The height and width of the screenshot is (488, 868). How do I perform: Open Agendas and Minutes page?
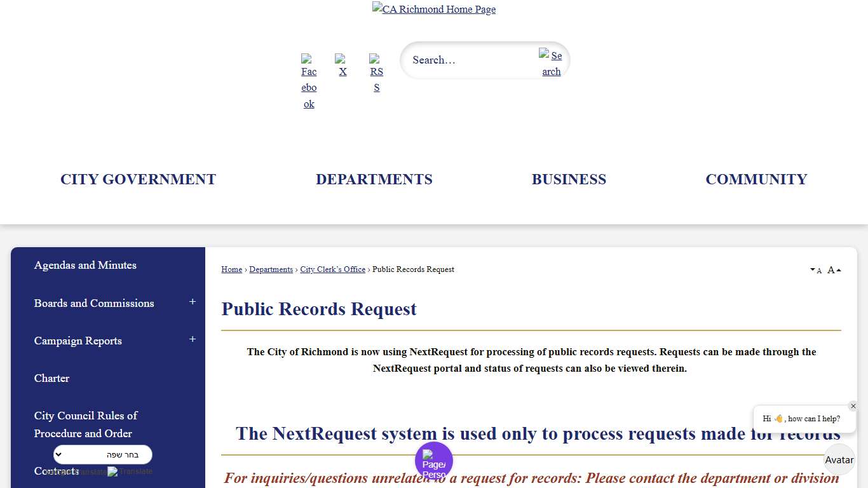[85, 265]
